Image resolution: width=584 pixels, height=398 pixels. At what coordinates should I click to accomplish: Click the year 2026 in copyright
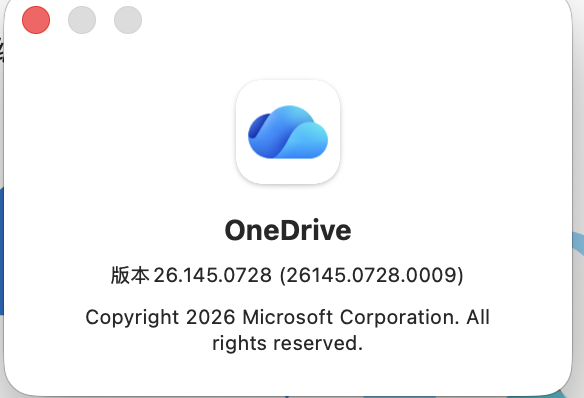(x=210, y=317)
